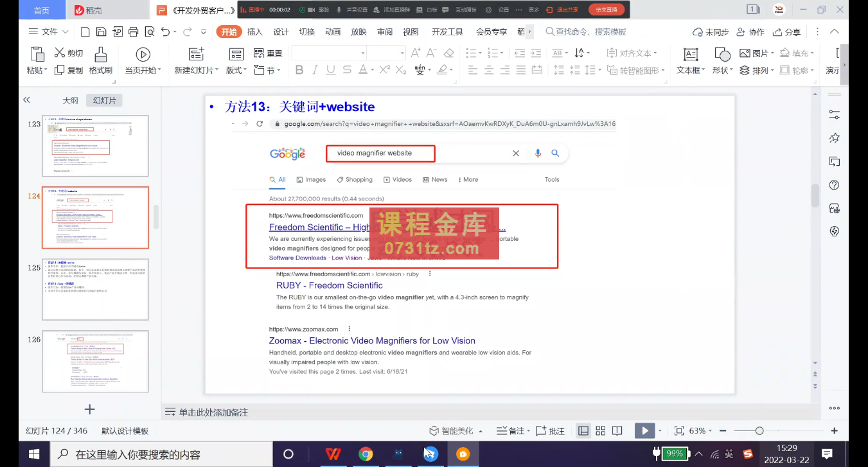Open slideshow options arrow next to play button

[x=660, y=431]
